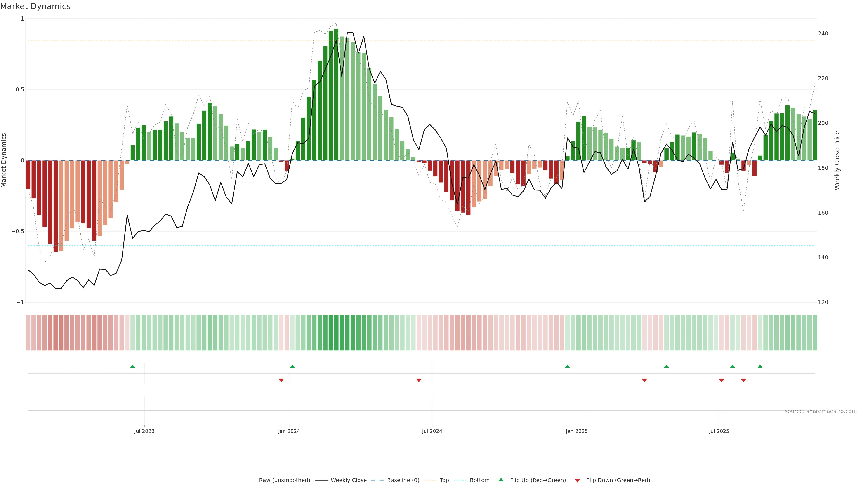Click the red flip-down marker before Jan 2024
Screen dimensions: 868x488
[x=281, y=380]
